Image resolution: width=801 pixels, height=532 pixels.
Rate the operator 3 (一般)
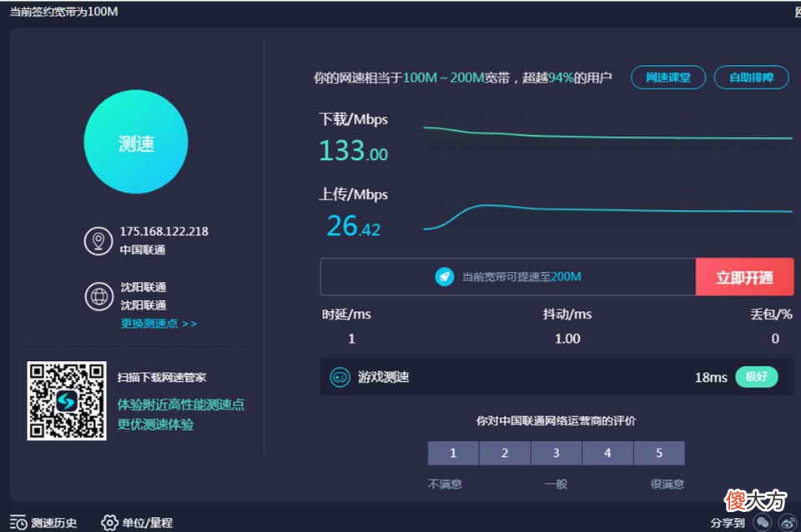(557, 454)
